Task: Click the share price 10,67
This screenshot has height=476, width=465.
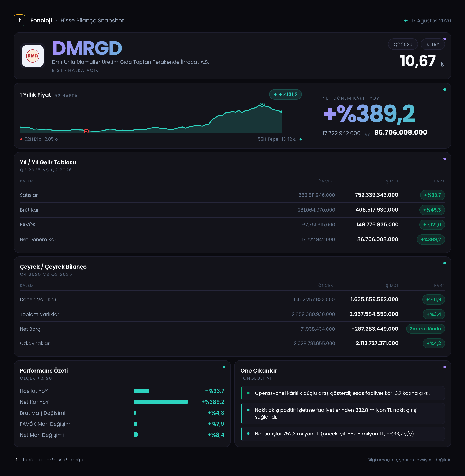Action: pos(418,61)
